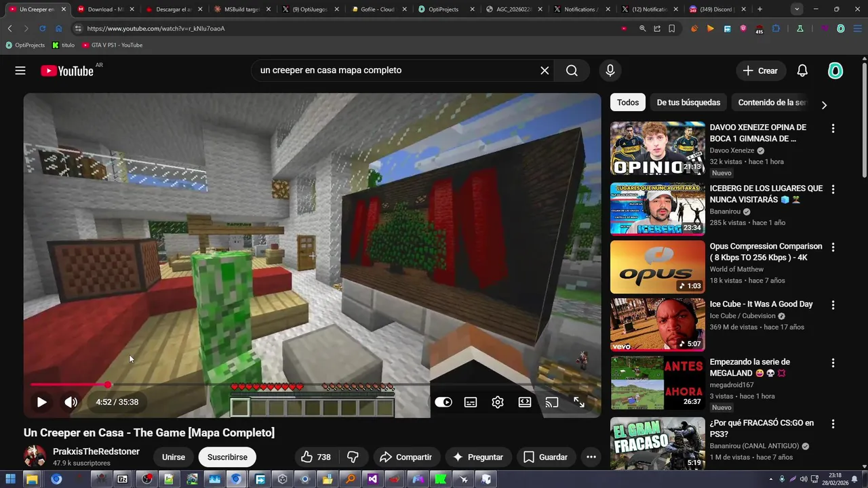Click the Unirse membership button
This screenshot has height=488, width=868.
coord(174,457)
